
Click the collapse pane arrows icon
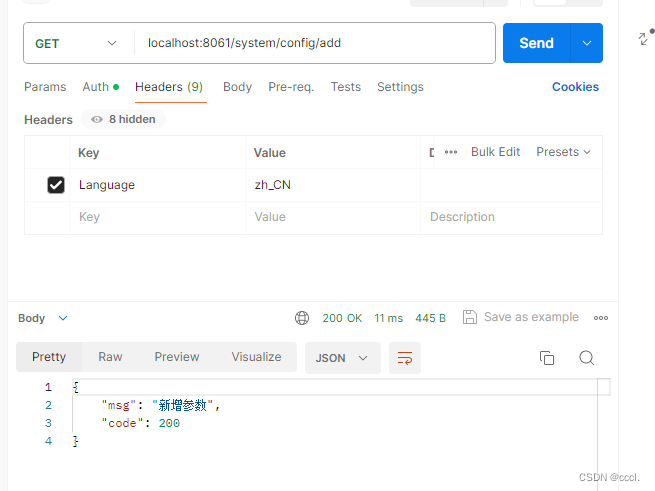coord(643,39)
